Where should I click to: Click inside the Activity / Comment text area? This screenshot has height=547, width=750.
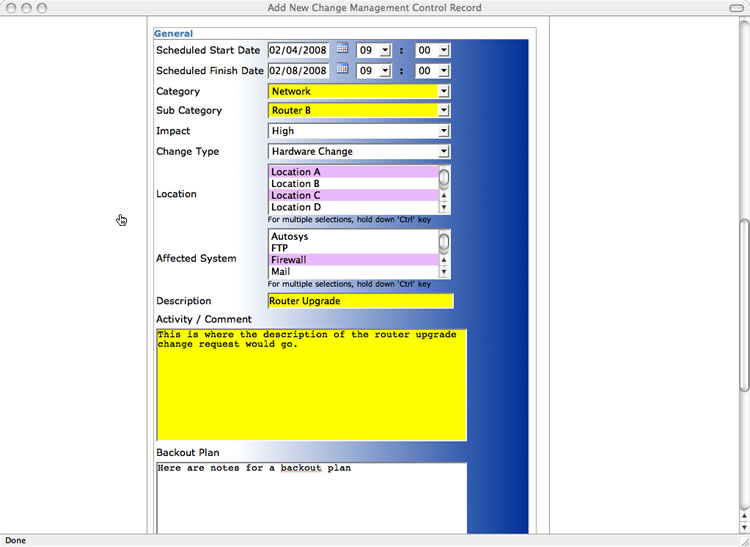[x=311, y=385]
